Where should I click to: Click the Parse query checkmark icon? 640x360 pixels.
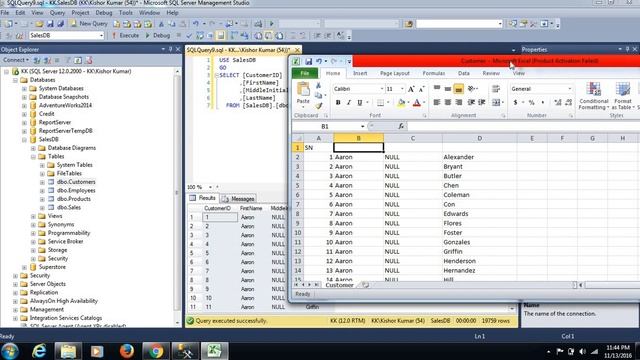189,36
